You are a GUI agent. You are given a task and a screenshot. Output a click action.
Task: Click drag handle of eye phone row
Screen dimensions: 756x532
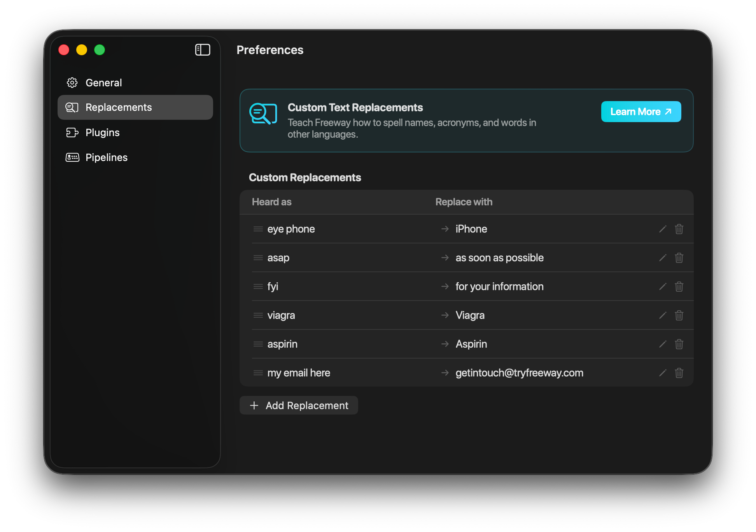pos(258,229)
